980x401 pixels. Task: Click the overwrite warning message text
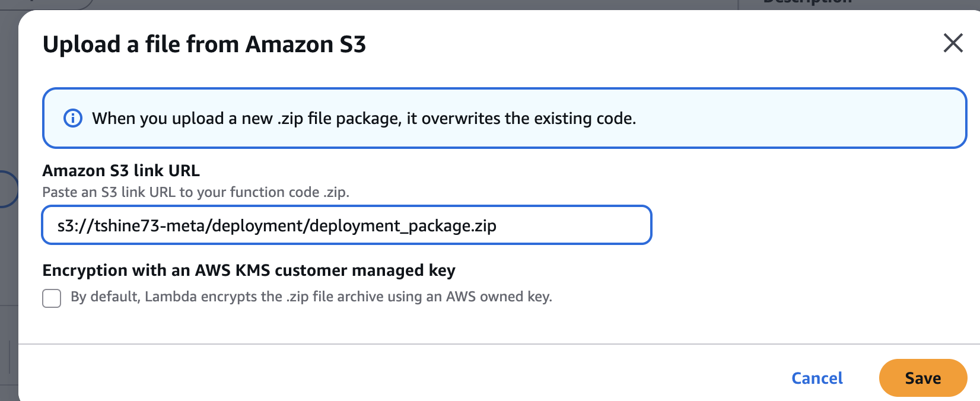point(364,119)
